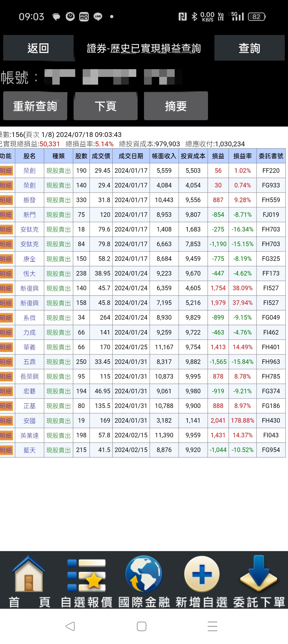Screen dimensions: 288x644
Task: Tap Android back navigation triangle
Action: (70, 626)
